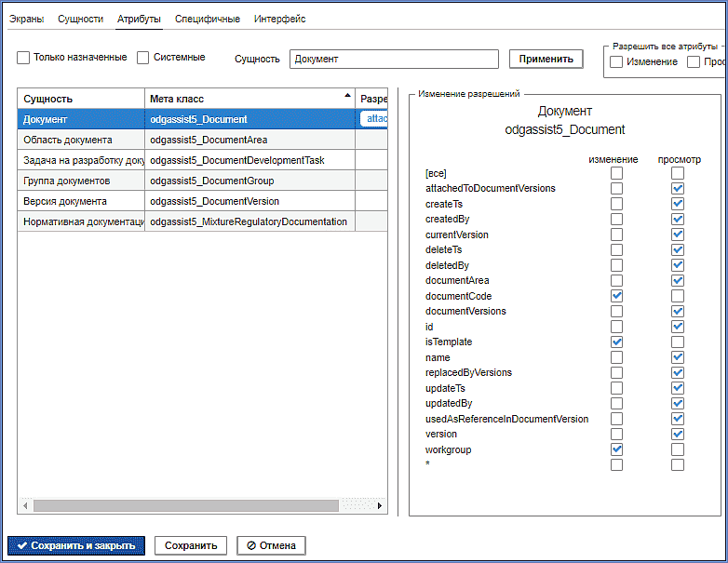Open the Сущности tab
Image resolution: width=728 pixels, height=563 pixels.
(x=80, y=19)
